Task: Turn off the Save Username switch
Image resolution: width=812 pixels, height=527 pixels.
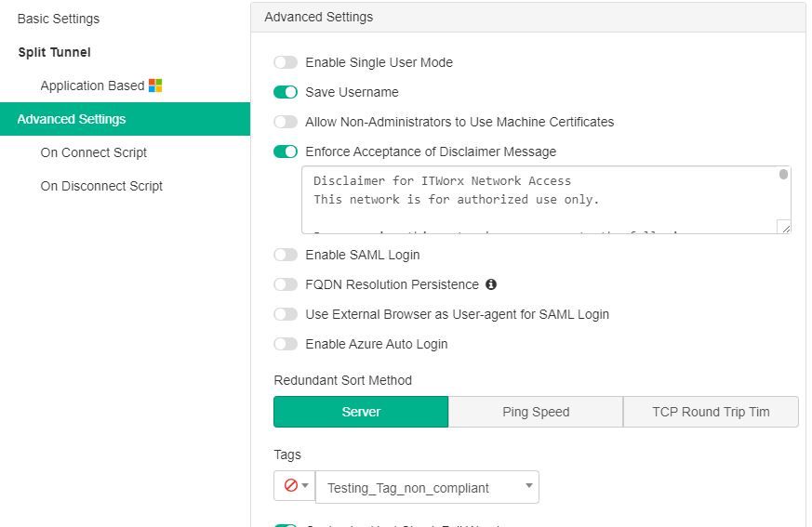Action: 286,92
